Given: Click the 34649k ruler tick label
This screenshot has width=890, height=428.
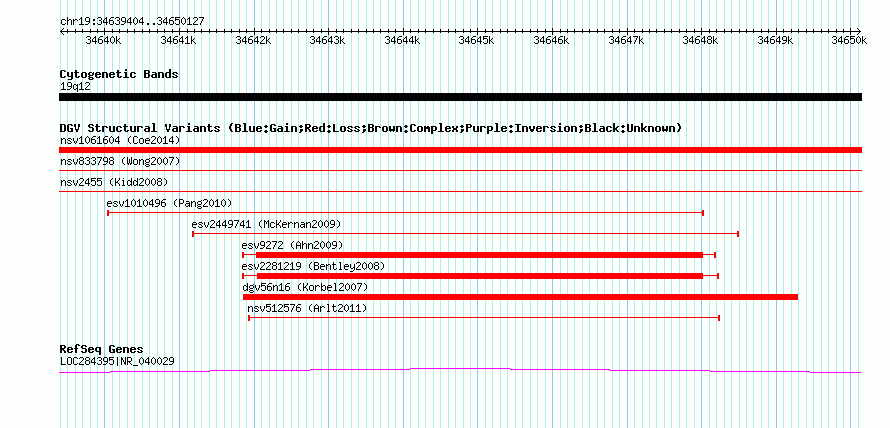Looking at the screenshot, I should tap(775, 40).
